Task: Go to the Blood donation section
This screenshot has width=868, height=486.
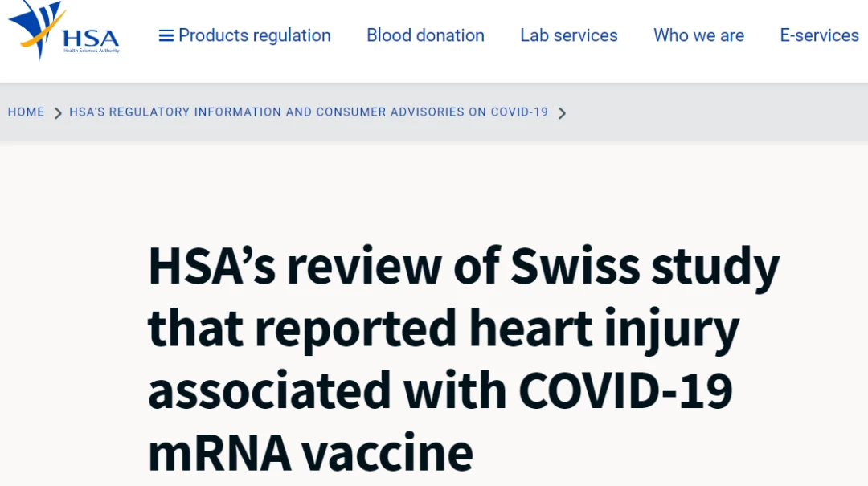Action: [425, 35]
